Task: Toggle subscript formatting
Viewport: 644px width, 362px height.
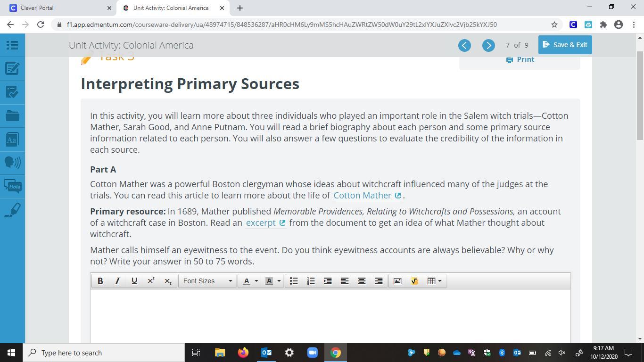Action: click(x=168, y=281)
